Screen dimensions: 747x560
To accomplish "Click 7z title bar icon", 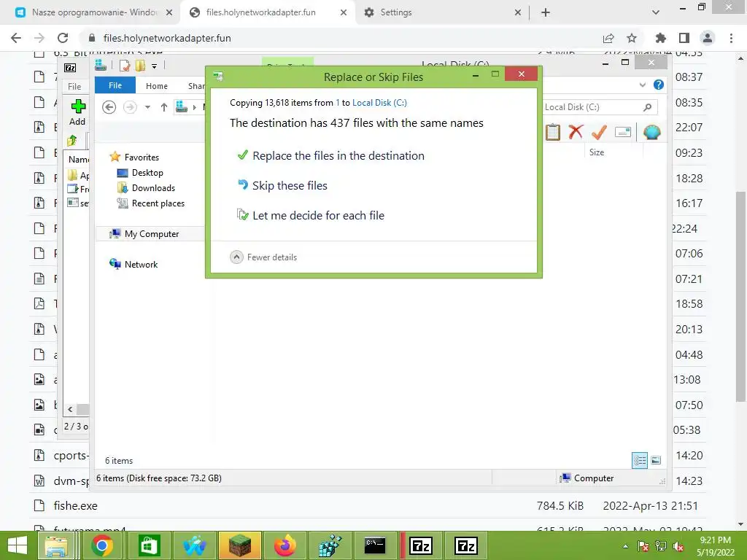I will [70, 68].
